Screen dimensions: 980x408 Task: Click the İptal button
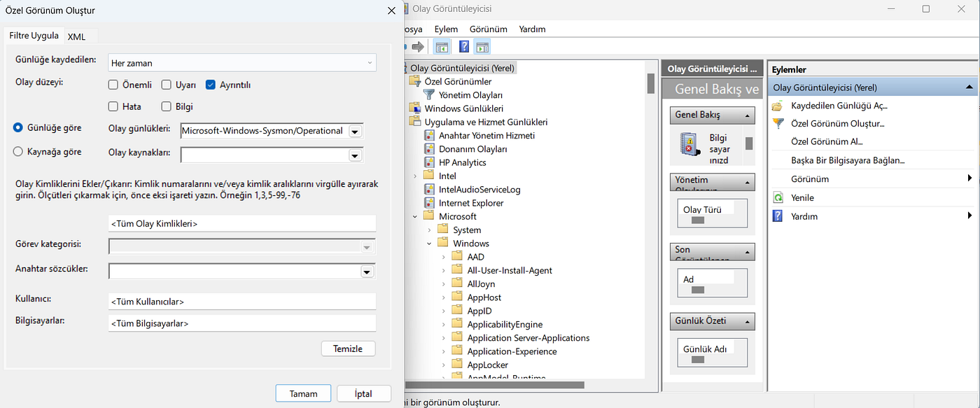364,393
